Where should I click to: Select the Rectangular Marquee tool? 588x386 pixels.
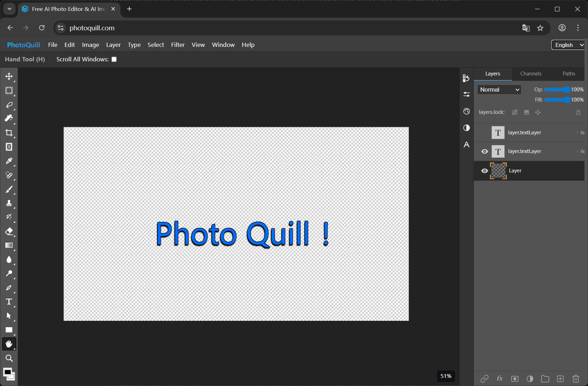9,91
